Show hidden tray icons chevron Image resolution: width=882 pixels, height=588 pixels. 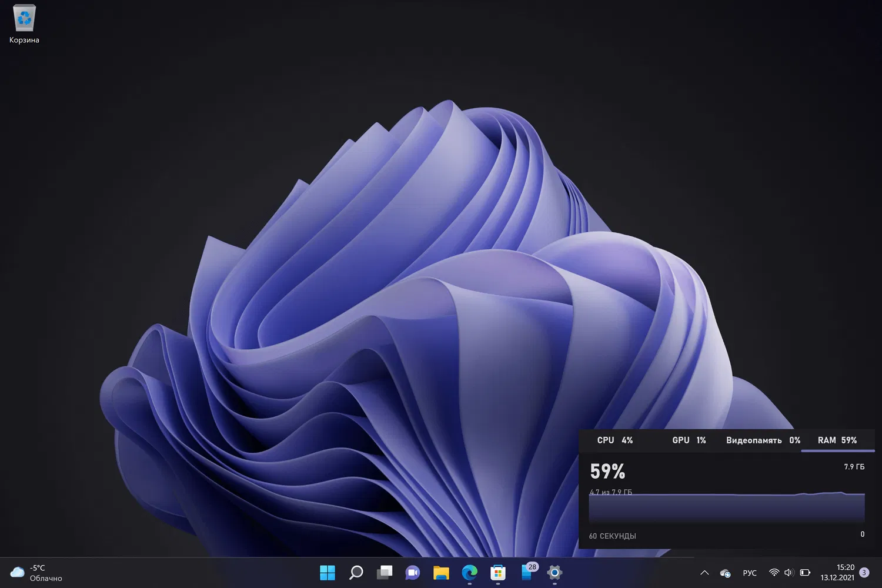(x=704, y=573)
